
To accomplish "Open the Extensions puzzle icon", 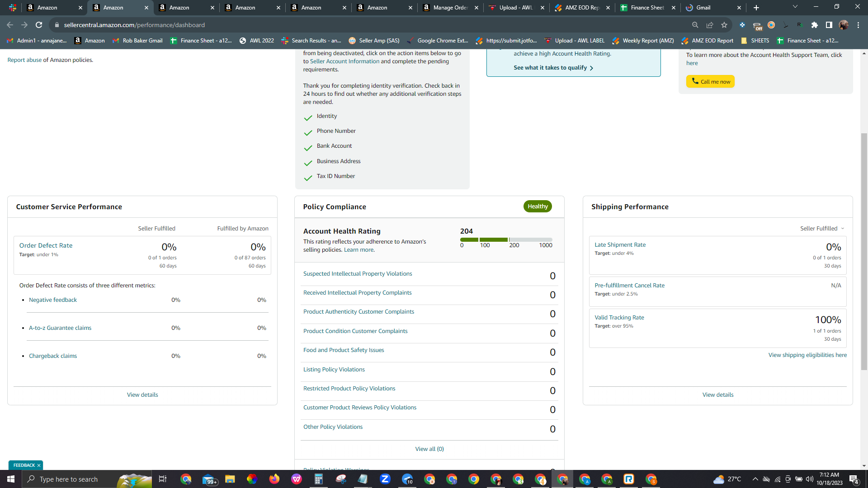I will click(x=815, y=25).
